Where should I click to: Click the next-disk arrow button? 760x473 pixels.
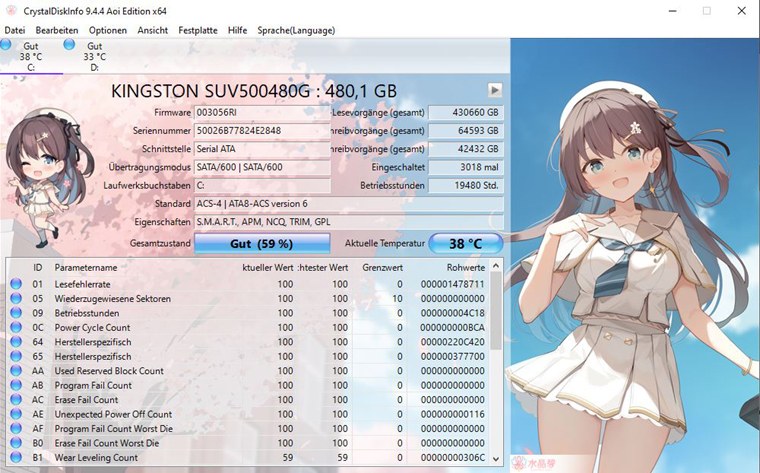[x=495, y=90]
